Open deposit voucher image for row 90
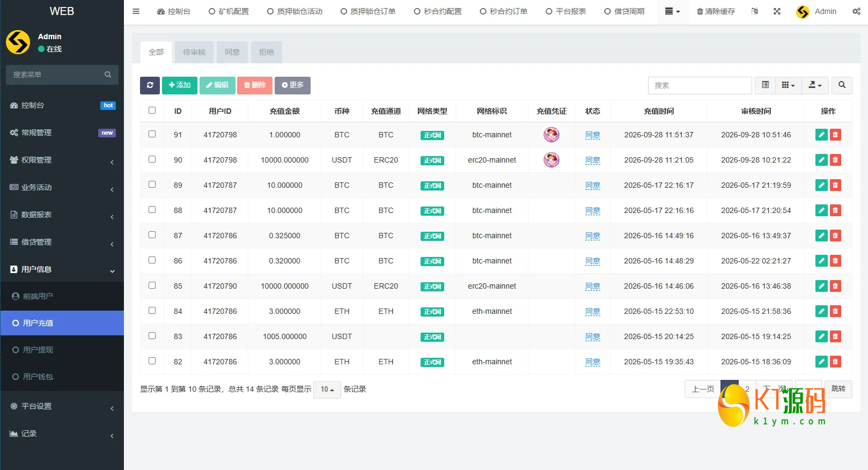 click(x=551, y=160)
